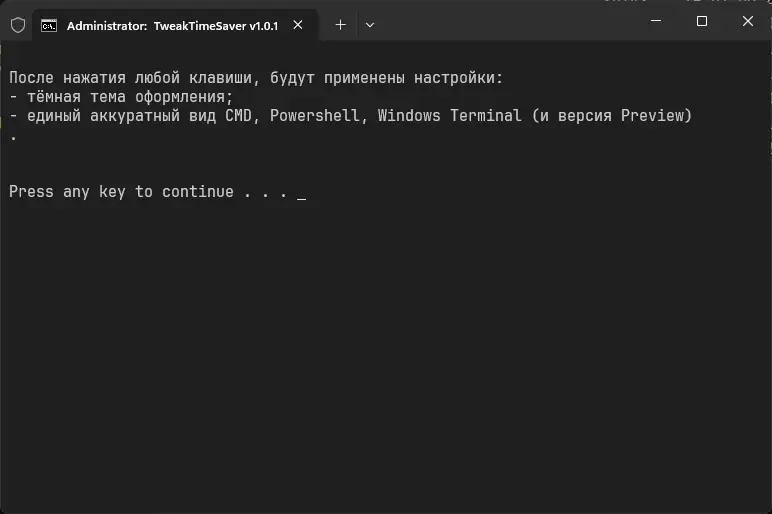This screenshot has height=514, width=772.
Task: Click the CMD icon on the tab
Action: pos(48,25)
